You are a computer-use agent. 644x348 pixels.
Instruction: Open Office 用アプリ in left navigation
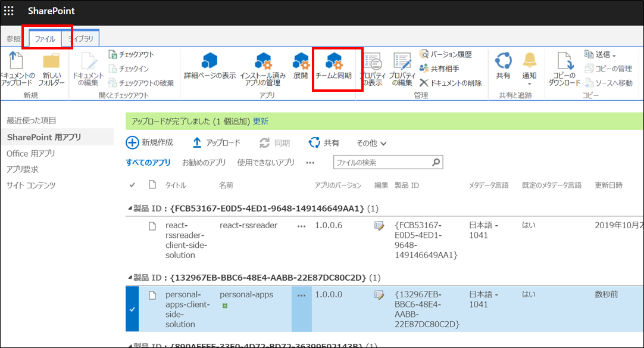pyautogui.click(x=31, y=153)
